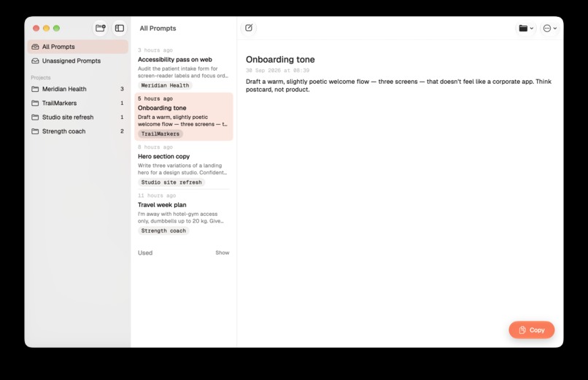The height and width of the screenshot is (380, 588).
Task: Click the green zoom window button
Action: [56, 28]
